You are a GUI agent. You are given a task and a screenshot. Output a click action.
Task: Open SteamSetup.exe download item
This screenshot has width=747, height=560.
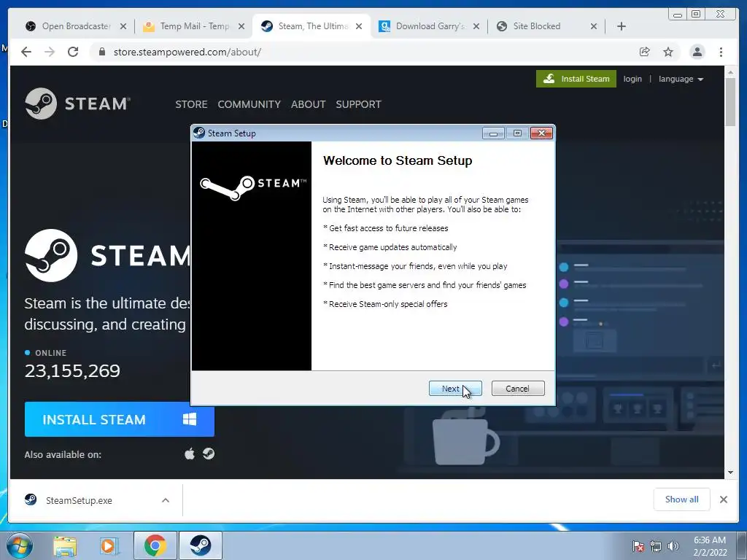click(x=79, y=500)
